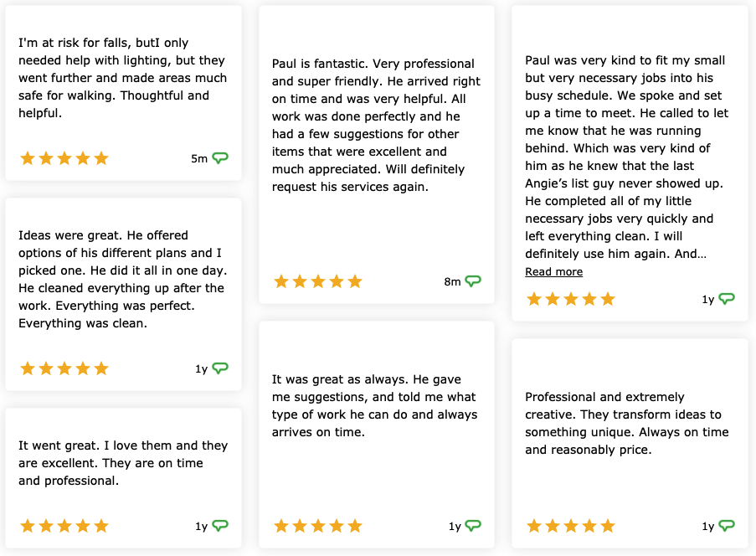The height and width of the screenshot is (556, 756).
Task: Click star rating on falls-risk lighting review
Action: [64, 158]
